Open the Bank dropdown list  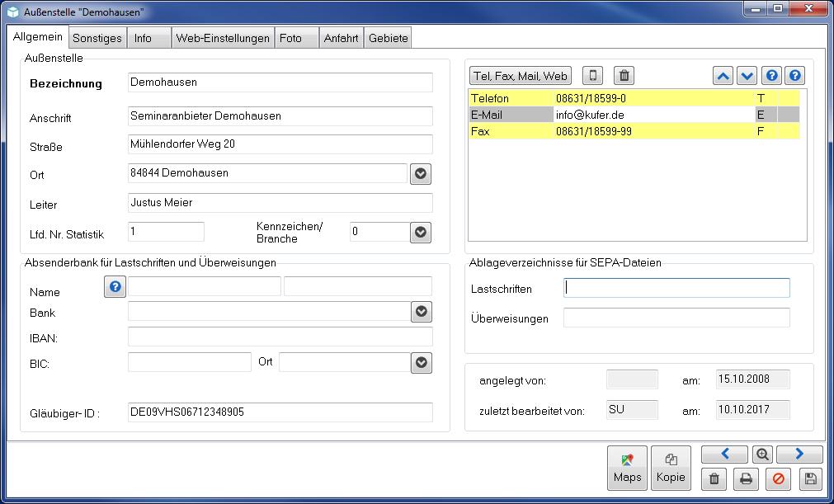coord(422,312)
